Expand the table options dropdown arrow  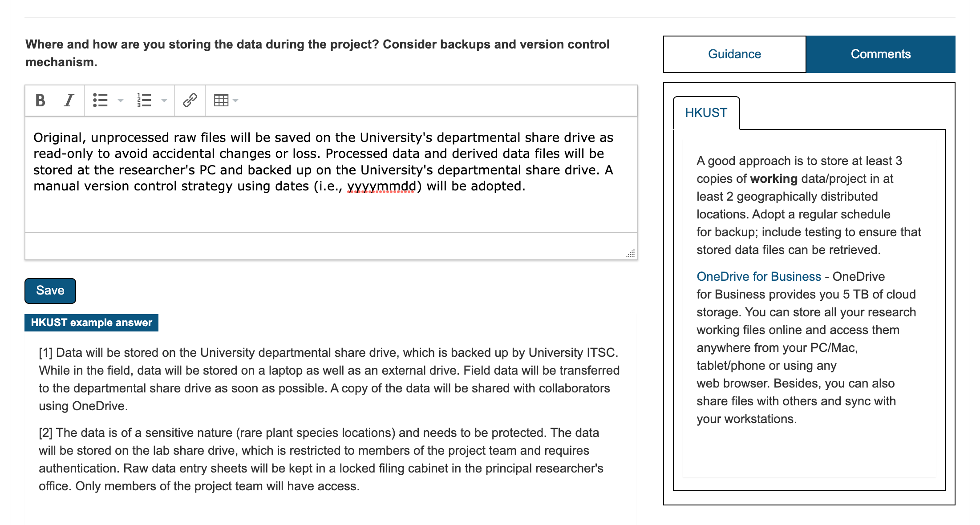236,101
